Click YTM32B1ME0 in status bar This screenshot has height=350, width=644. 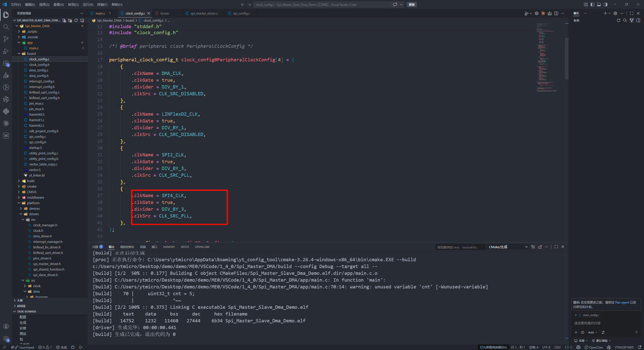[624, 347]
